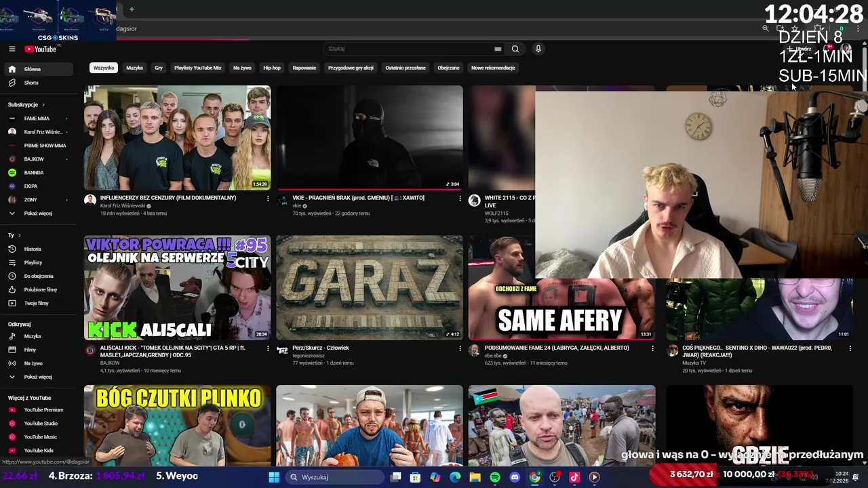Go to Główna home in sidebar

38,69
